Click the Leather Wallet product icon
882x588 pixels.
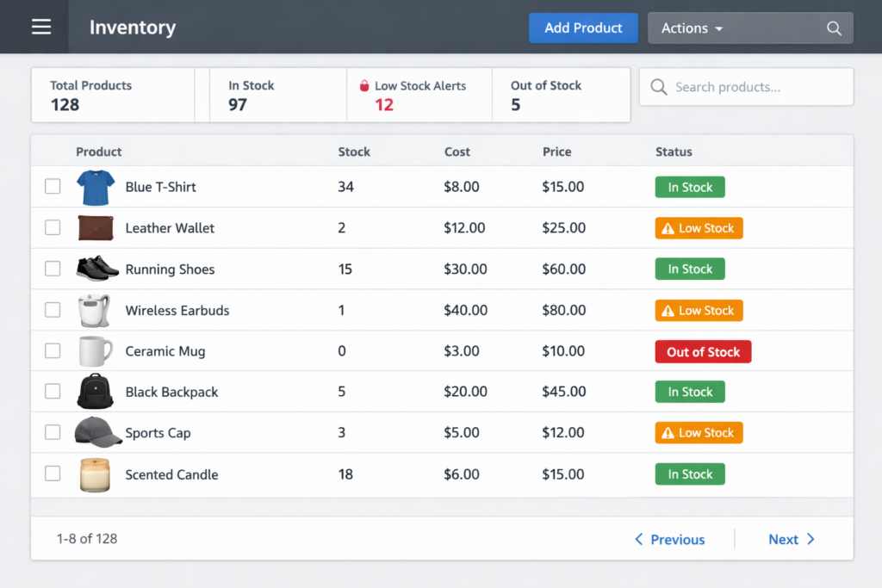[x=95, y=228]
